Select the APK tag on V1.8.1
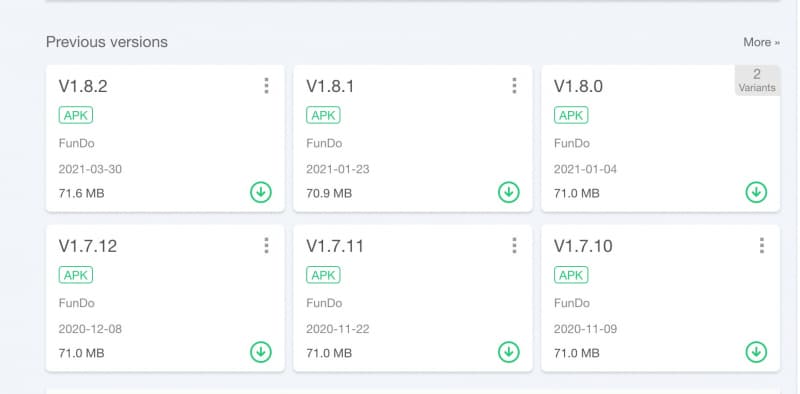 click(x=323, y=115)
